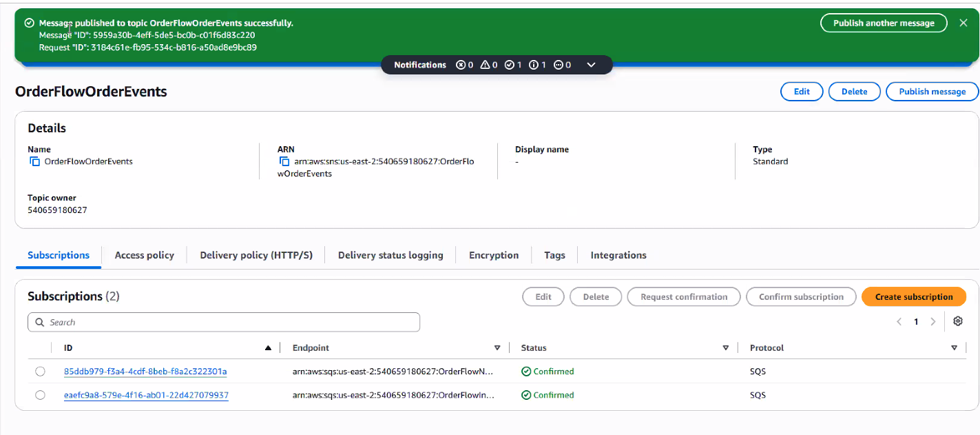Open the Integrations tab
Screen dimensions: 980x435
(x=618, y=255)
